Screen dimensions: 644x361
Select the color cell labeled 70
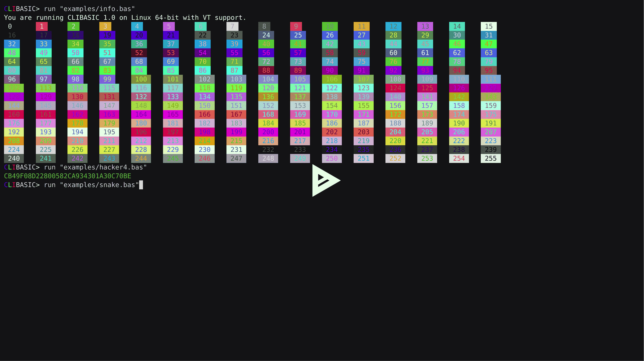(x=202, y=62)
